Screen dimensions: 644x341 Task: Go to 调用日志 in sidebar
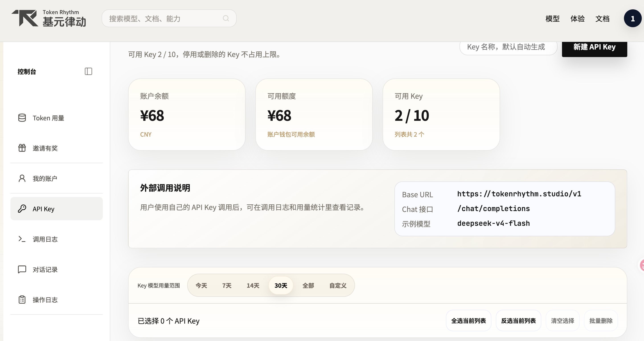pyautogui.click(x=57, y=239)
